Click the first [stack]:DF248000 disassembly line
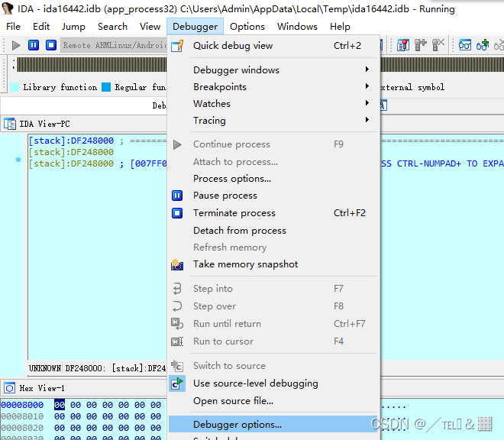Image resolution: width=504 pixels, height=440 pixels. pos(71,141)
